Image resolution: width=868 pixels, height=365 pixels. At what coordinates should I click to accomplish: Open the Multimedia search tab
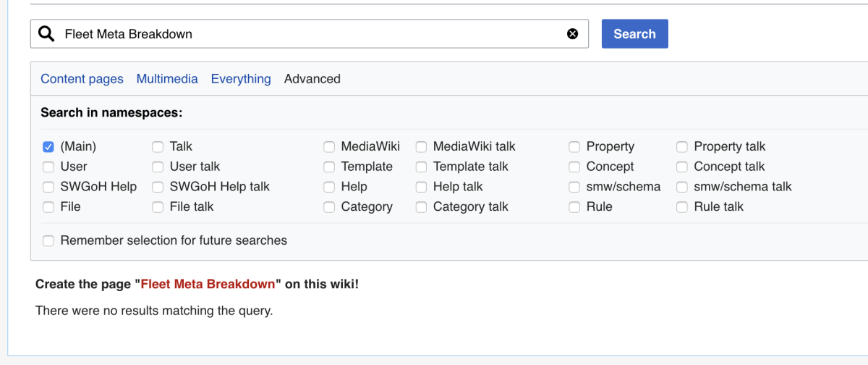pos(167,79)
